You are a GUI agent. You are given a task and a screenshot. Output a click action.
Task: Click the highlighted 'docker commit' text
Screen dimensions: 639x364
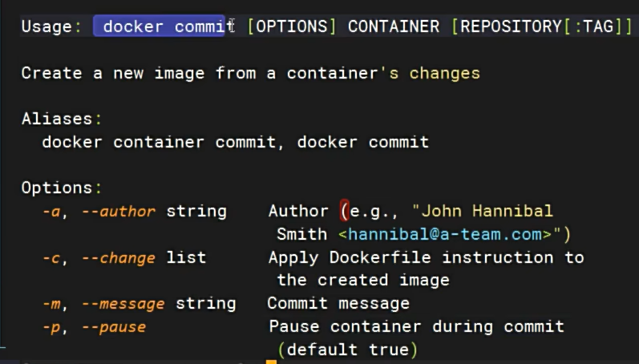click(x=159, y=26)
